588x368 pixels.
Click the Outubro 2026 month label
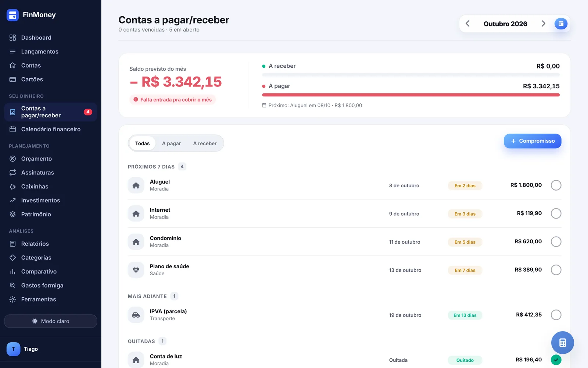505,24
